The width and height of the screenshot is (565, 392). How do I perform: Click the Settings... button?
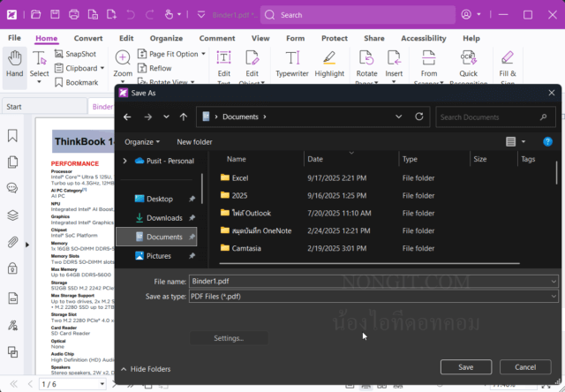point(229,338)
